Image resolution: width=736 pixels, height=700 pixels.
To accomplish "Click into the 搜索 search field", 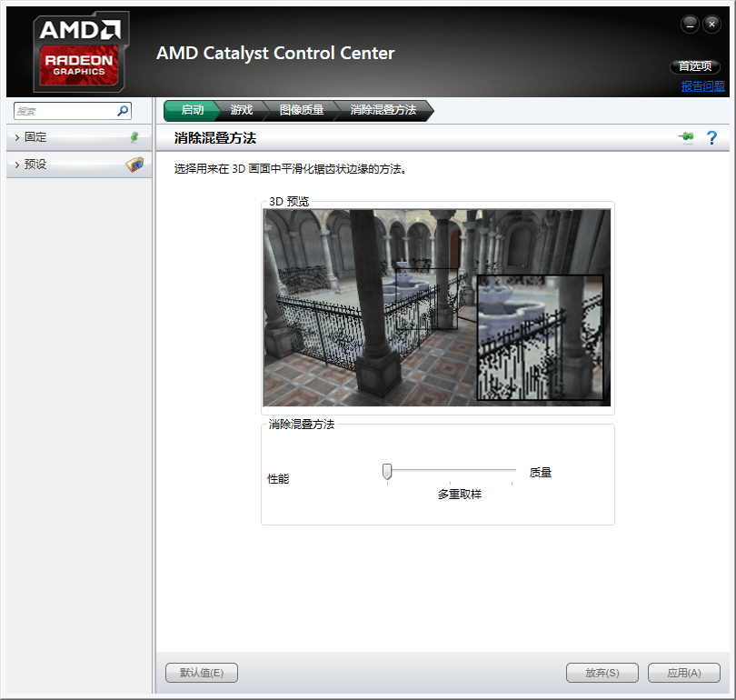I will [64, 111].
